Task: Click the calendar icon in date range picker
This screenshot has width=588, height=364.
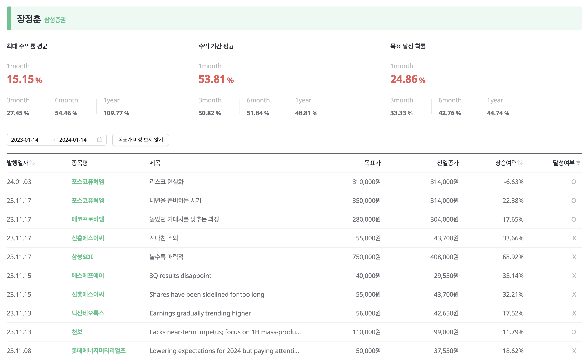Action: [x=99, y=140]
